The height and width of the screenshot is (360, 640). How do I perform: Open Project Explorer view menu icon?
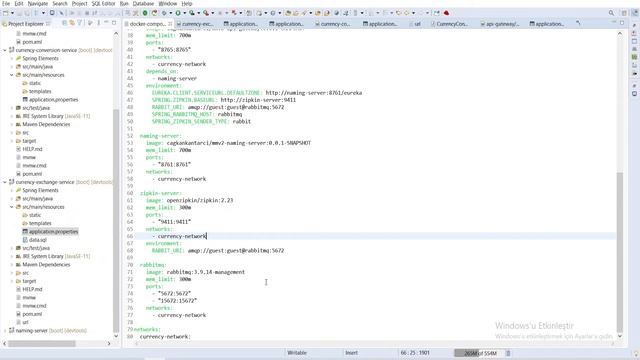click(98, 23)
